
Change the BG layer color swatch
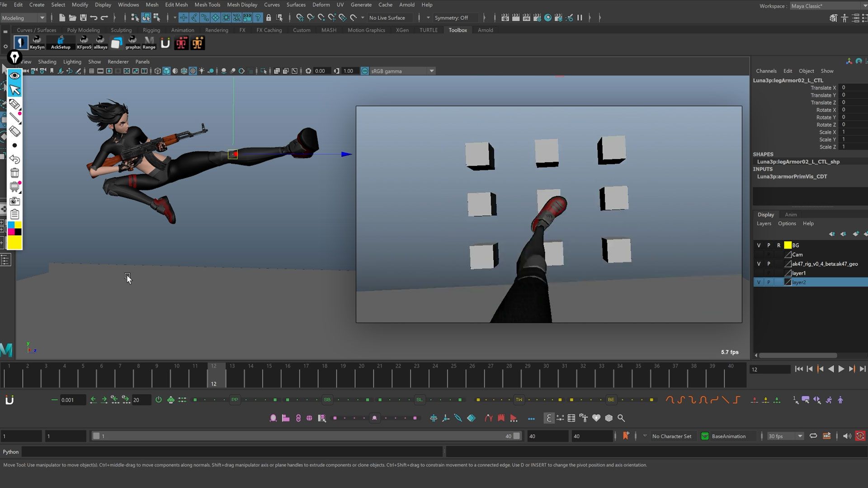pyautogui.click(x=788, y=245)
